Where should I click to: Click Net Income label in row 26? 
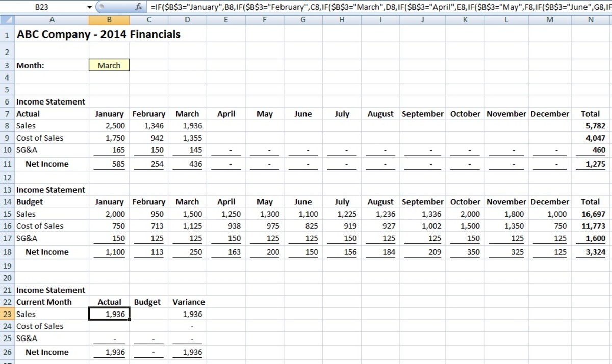[x=47, y=352]
